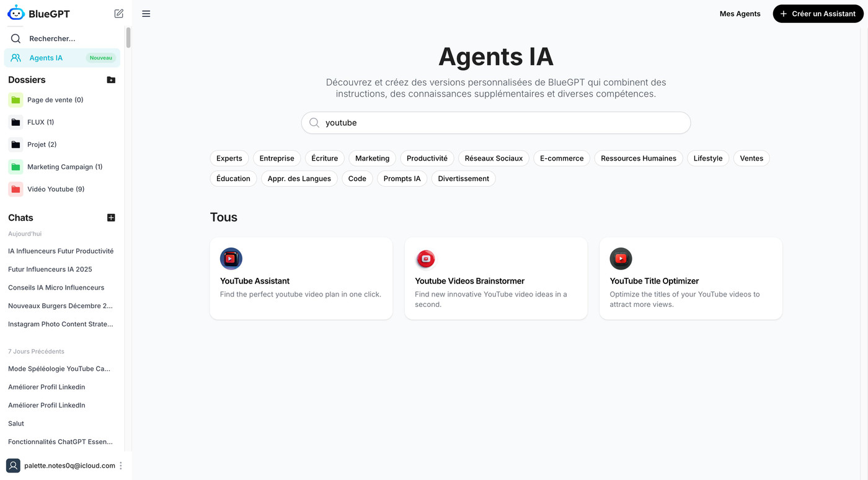Click the red Vidéo Youtube folder icon
This screenshot has height=480, width=868.
coord(15,189)
